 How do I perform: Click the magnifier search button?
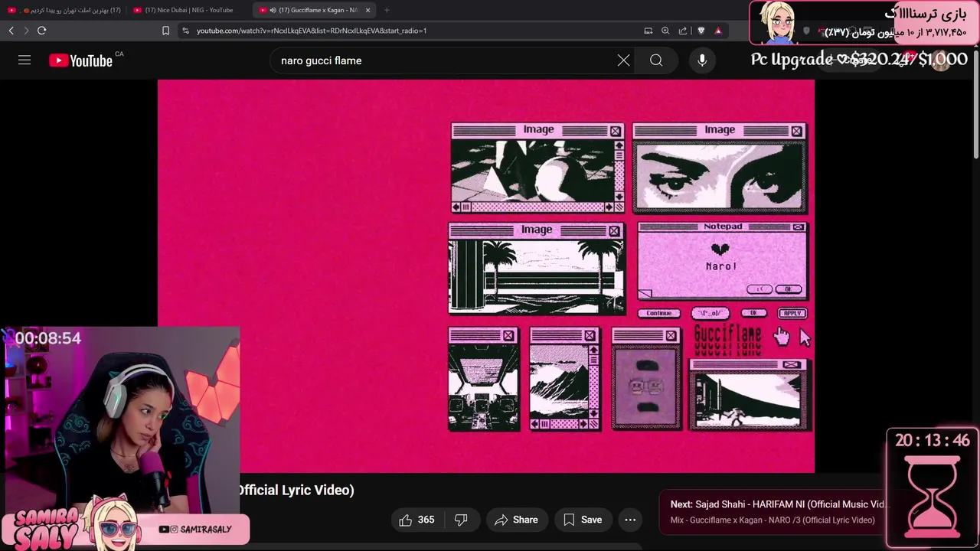656,60
